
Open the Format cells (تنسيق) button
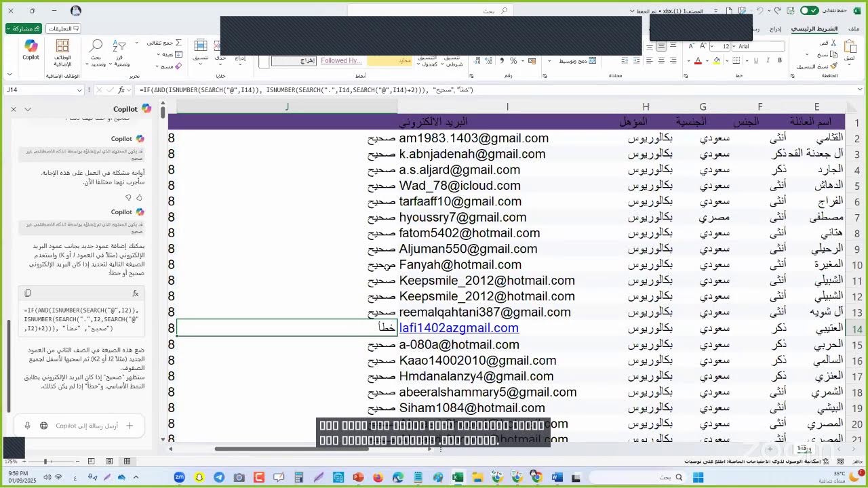200,52
